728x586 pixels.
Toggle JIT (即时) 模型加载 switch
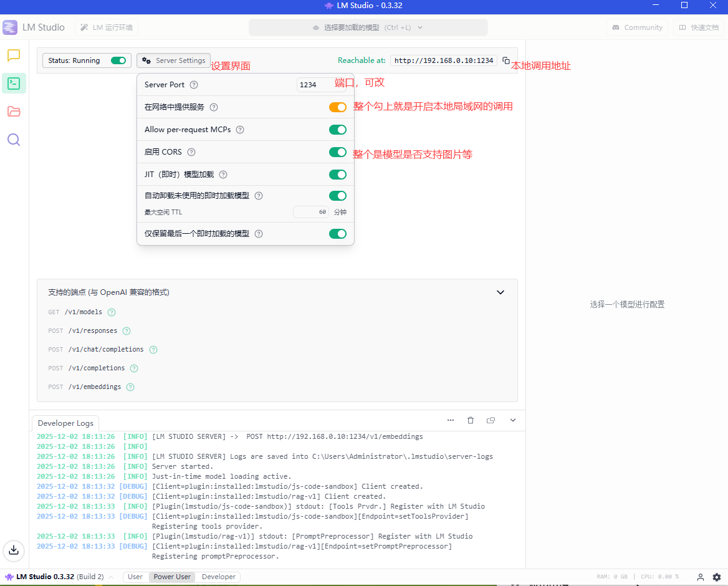point(337,175)
